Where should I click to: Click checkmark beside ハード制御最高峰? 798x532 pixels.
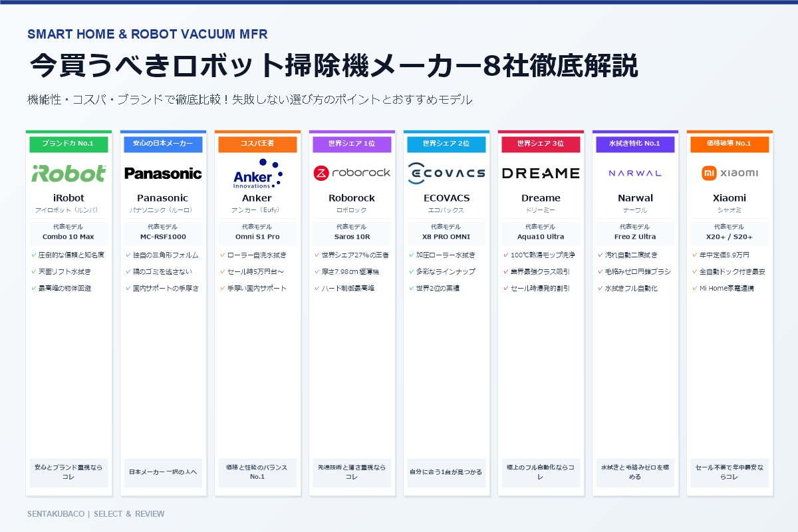coord(317,288)
